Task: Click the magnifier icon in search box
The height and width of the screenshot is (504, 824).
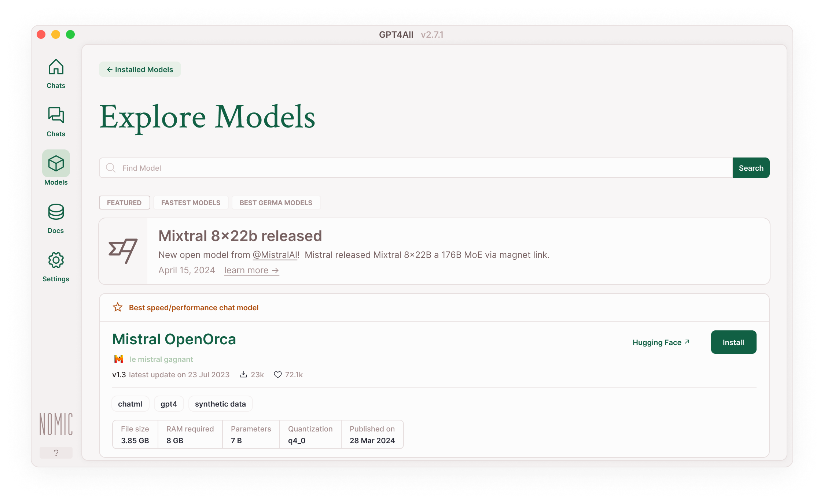Action: click(x=111, y=168)
